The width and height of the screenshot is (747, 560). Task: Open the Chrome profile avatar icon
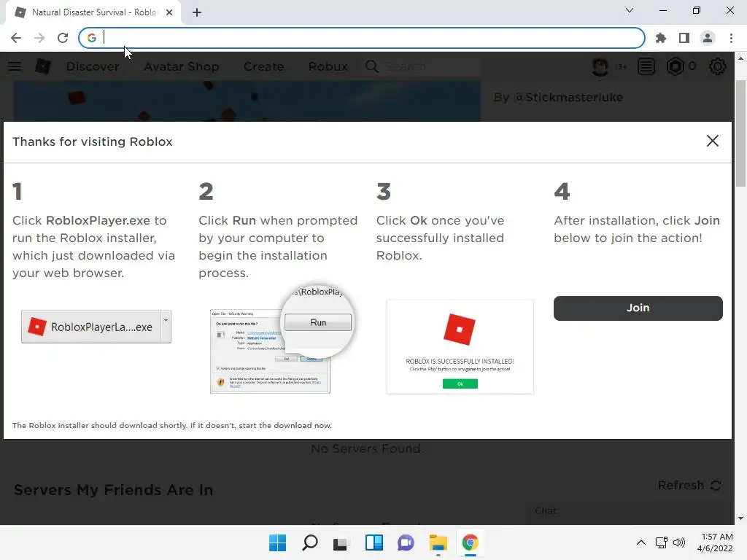[x=708, y=38]
